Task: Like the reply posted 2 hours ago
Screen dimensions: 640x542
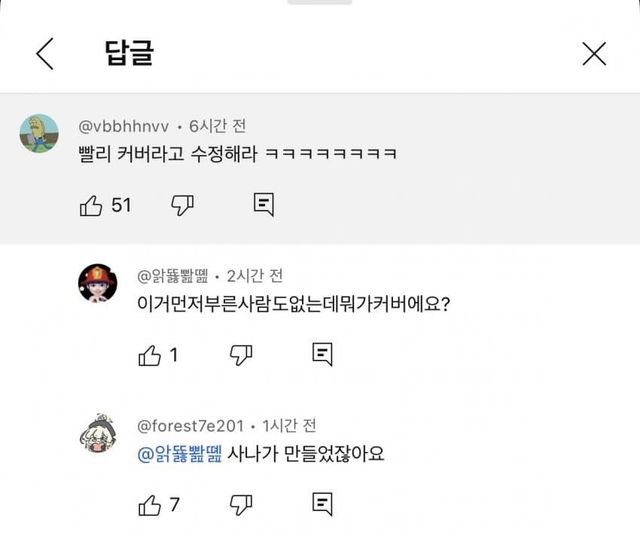Action: (x=150, y=354)
